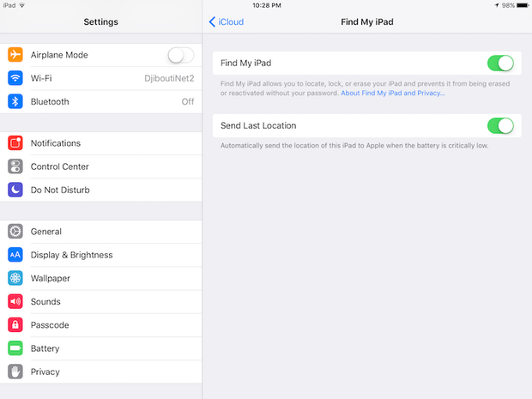The image size is (532, 399).
Task: Tap the Do Not Disturb moon icon
Action: (x=15, y=190)
